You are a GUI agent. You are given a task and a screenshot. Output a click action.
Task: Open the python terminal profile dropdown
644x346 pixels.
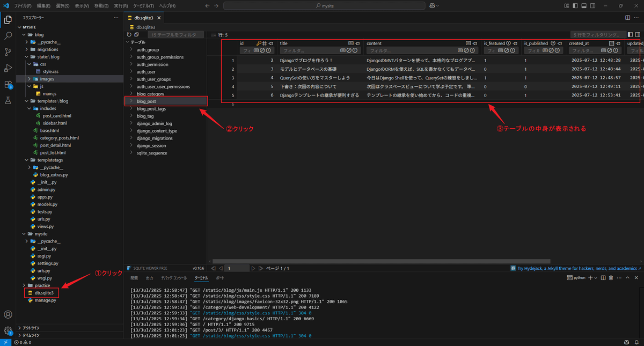(596, 278)
